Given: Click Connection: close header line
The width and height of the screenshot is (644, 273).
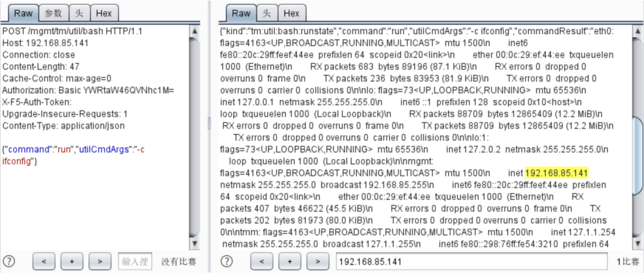Looking at the screenshot, I should (x=38, y=55).
